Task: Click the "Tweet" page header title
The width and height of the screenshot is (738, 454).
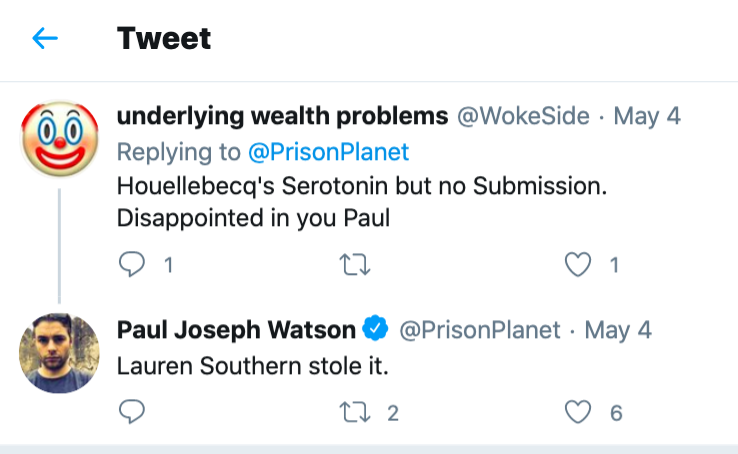Action: 164,39
